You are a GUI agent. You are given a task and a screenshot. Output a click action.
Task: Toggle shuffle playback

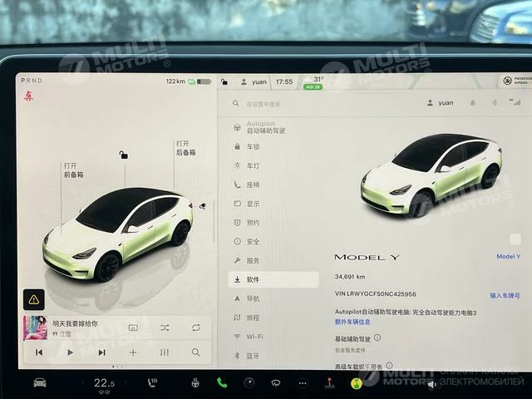pos(165,328)
